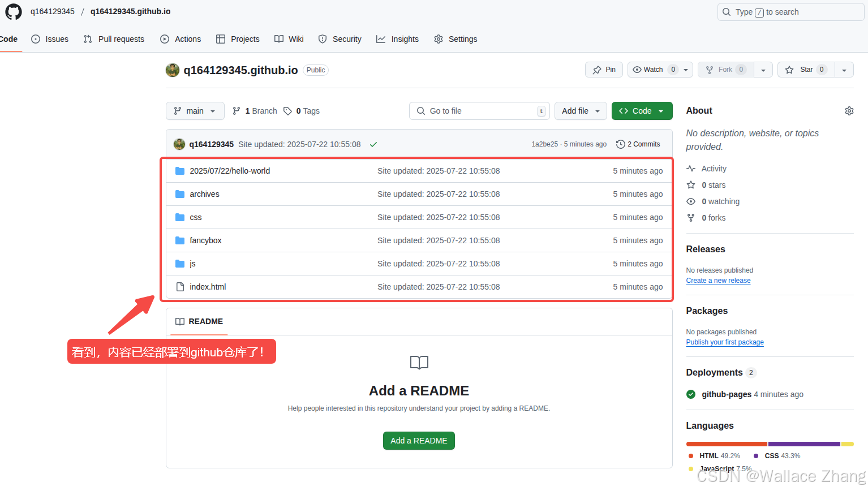The height and width of the screenshot is (491, 868).
Task: Open the Security tab
Action: tap(340, 39)
